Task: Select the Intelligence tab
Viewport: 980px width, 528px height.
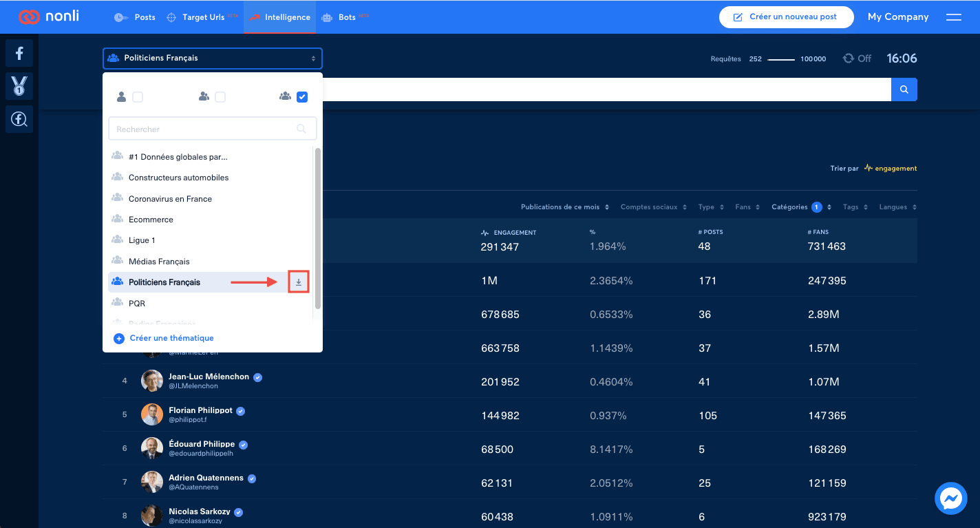Action: tap(280, 17)
